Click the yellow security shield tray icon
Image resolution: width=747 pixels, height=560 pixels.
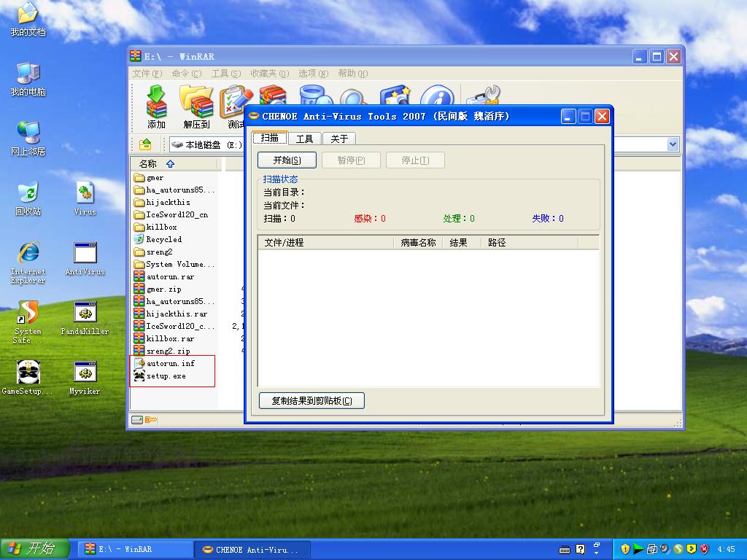click(625, 549)
